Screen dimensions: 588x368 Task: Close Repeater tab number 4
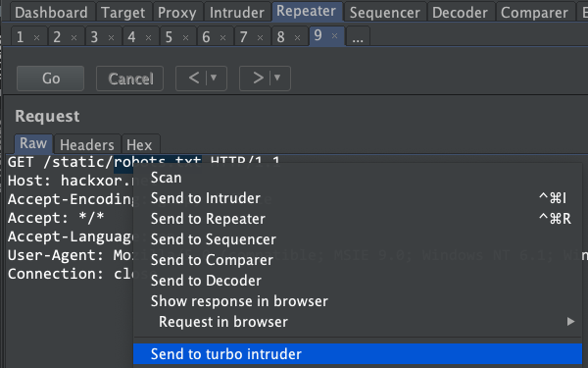(149, 37)
